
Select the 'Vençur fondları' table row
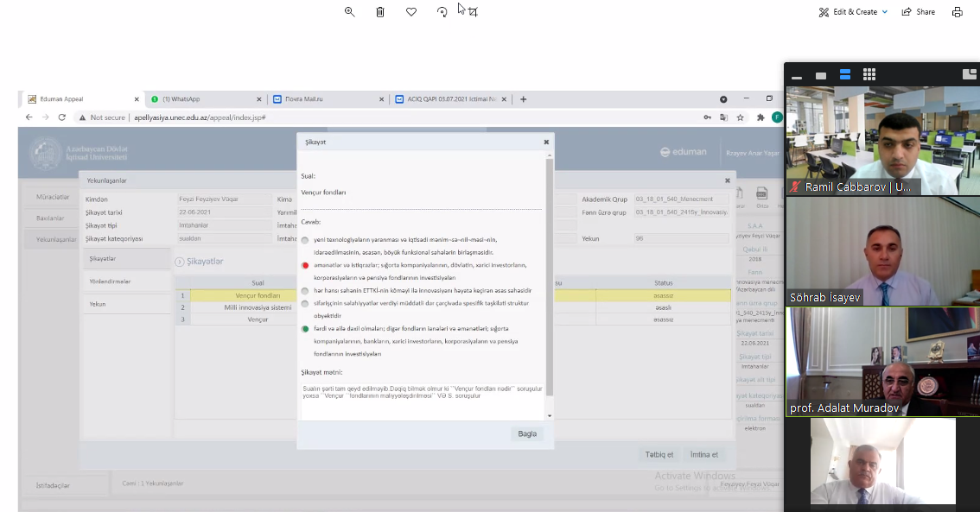pyautogui.click(x=453, y=295)
